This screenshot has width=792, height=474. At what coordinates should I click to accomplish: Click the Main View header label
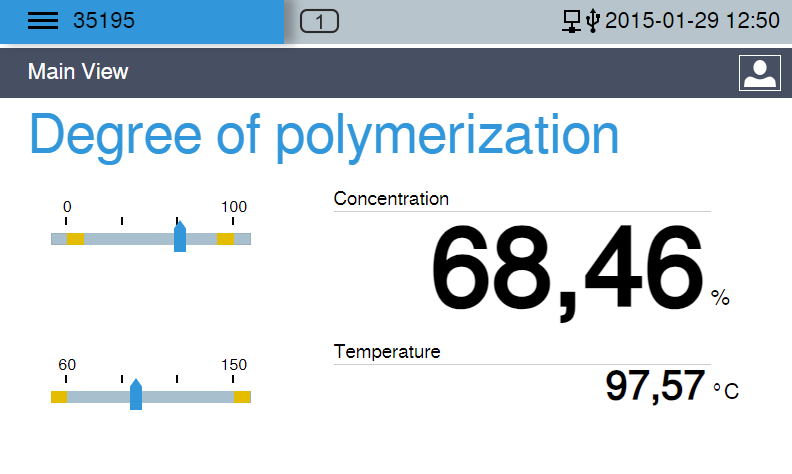(x=78, y=72)
